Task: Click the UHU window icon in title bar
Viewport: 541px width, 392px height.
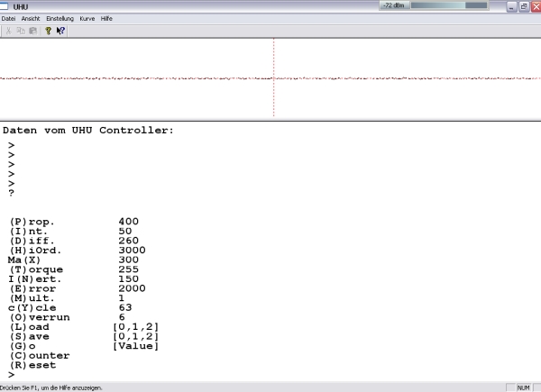Action: click(x=4, y=6)
